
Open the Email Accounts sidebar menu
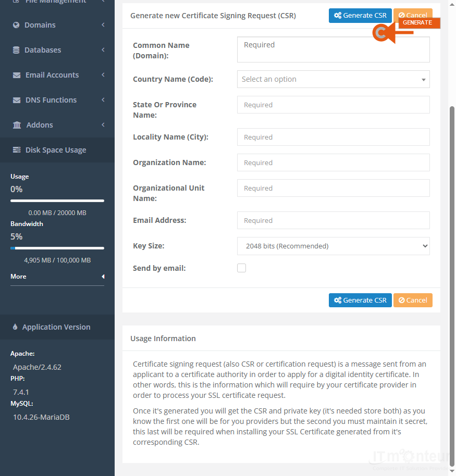point(57,75)
